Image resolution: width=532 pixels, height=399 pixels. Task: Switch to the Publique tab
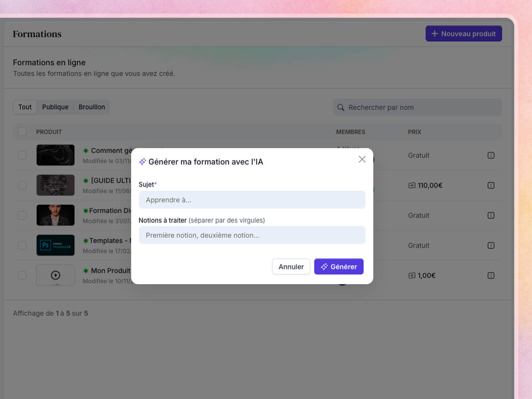[x=55, y=107]
